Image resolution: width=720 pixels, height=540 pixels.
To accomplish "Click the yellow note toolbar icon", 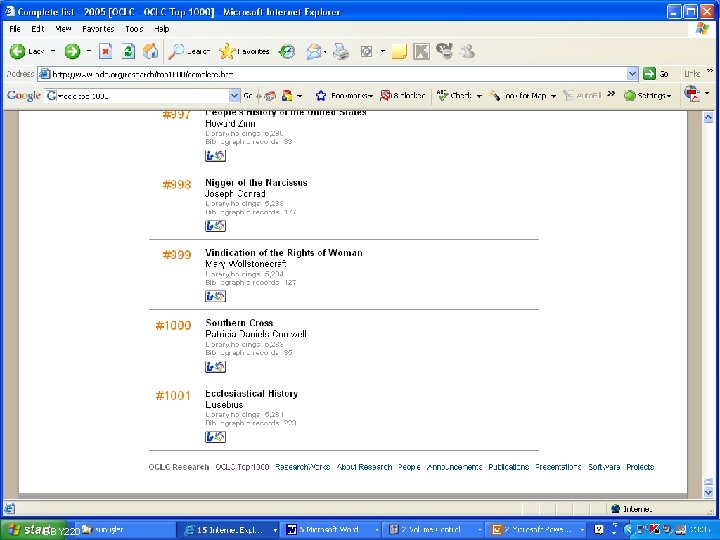I will [399, 51].
